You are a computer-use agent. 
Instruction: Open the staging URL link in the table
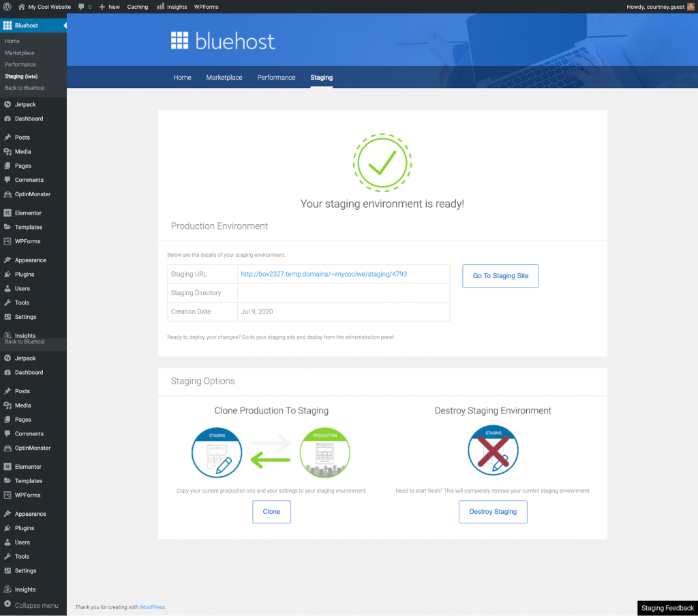click(324, 274)
